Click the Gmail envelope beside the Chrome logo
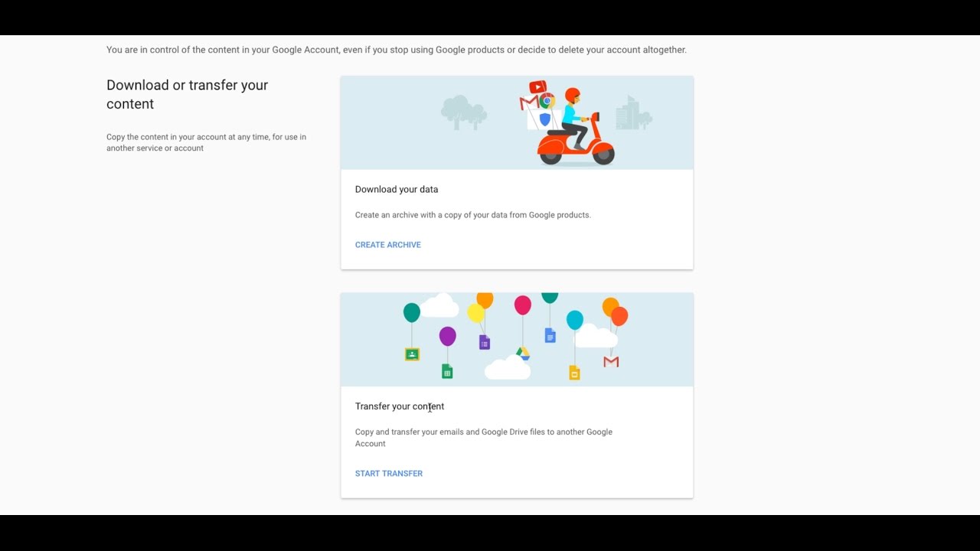Viewport: 980px width, 551px height. click(528, 103)
